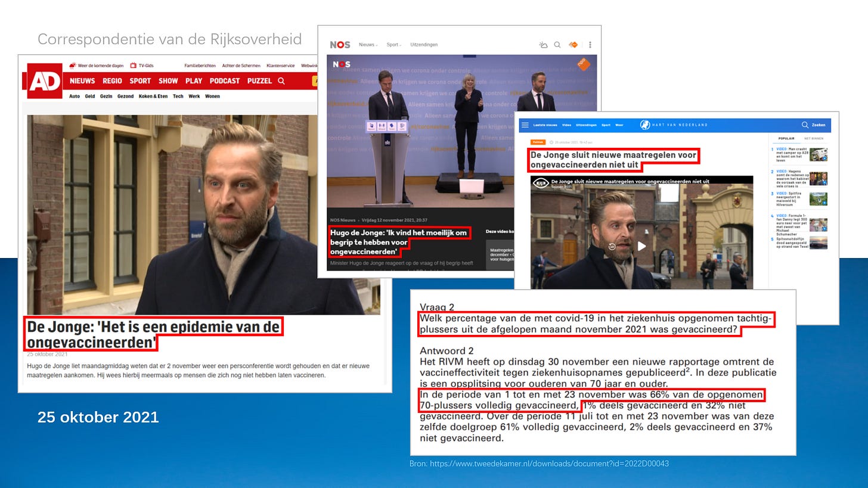868x488 pixels.
Task: Open the AD PLAY section
Action: pos(194,81)
